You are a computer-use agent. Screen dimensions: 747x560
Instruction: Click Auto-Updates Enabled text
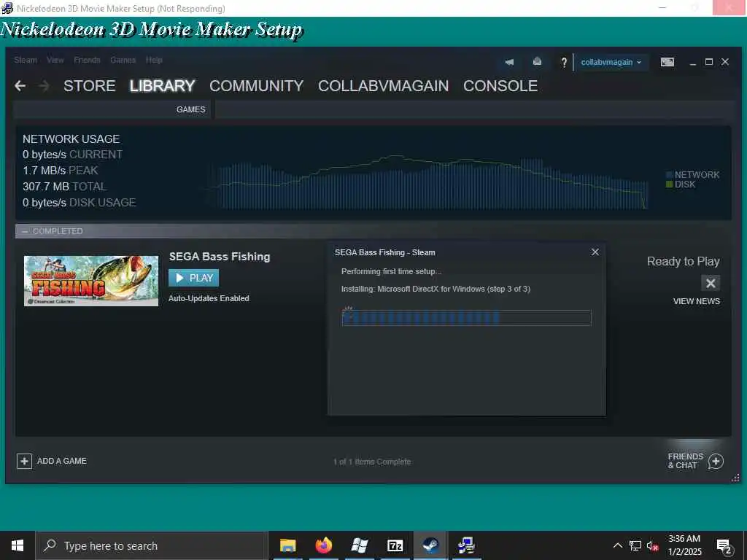[209, 298]
